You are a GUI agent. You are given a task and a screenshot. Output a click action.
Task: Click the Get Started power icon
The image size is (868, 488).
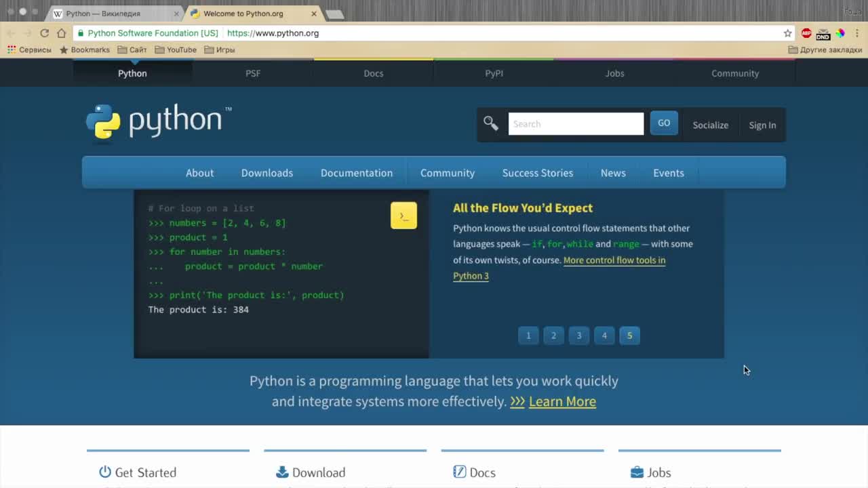click(x=104, y=472)
